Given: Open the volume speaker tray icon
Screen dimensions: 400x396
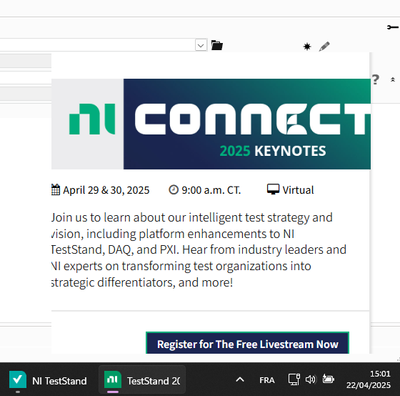Looking at the screenshot, I should pos(310,380).
